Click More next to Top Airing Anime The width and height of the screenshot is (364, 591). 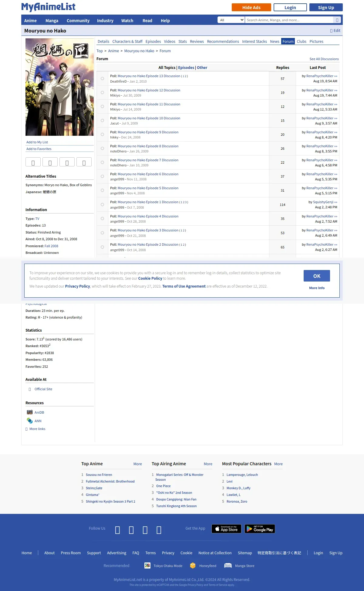pyautogui.click(x=208, y=464)
